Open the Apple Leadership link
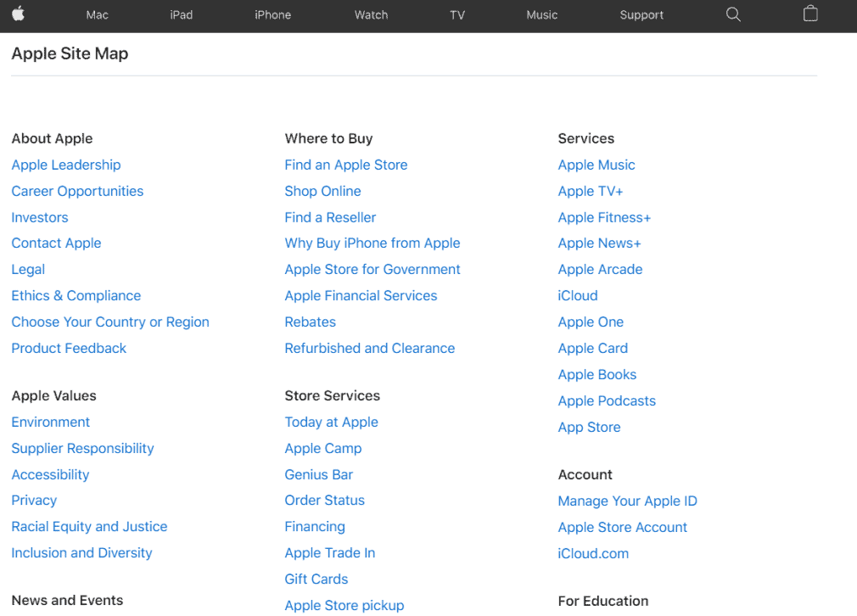Viewport: 857px width, 616px height. 66,165
